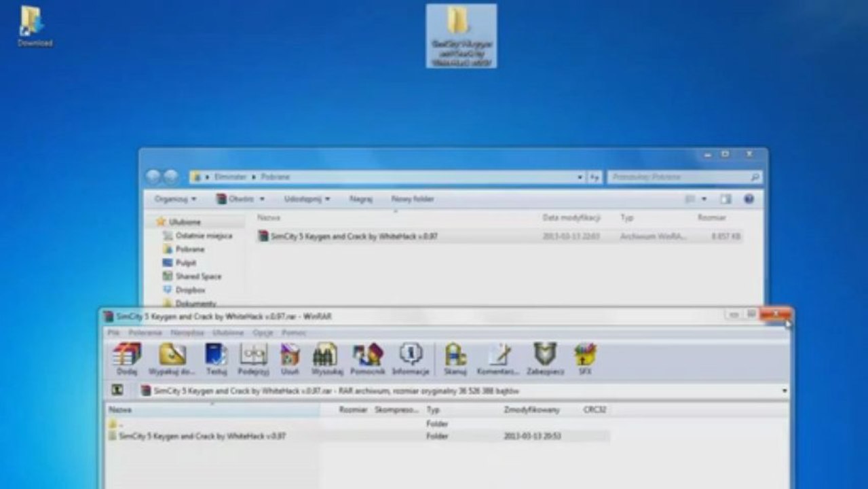Viewport: 868px width, 489px height.
Task: Open the Pomocnik (Wizard) icon
Action: coord(367,359)
